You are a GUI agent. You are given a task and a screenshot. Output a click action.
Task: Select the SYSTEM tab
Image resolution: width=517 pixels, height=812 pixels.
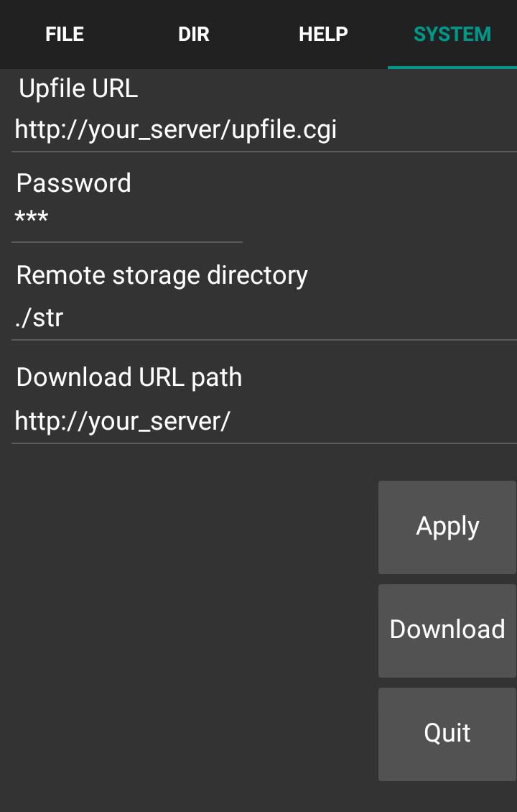pyautogui.click(x=452, y=34)
